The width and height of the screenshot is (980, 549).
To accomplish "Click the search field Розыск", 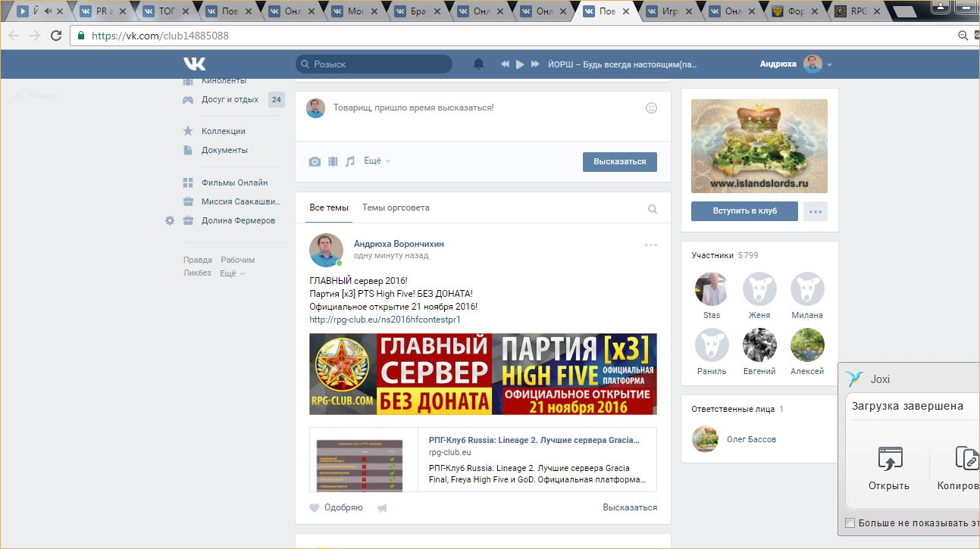I will click(374, 64).
